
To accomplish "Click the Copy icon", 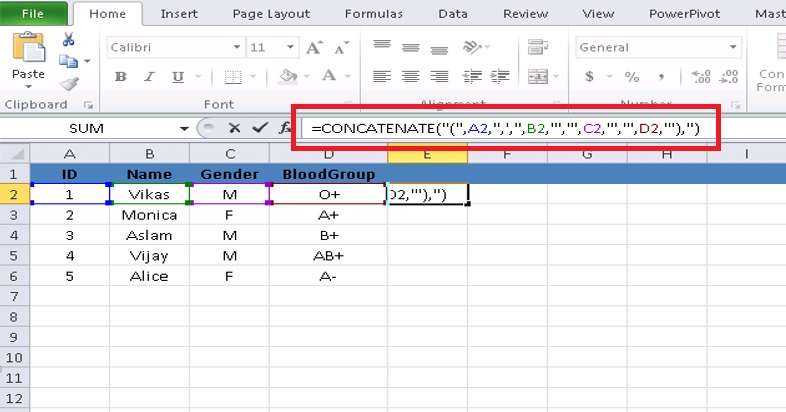I will click(x=68, y=61).
